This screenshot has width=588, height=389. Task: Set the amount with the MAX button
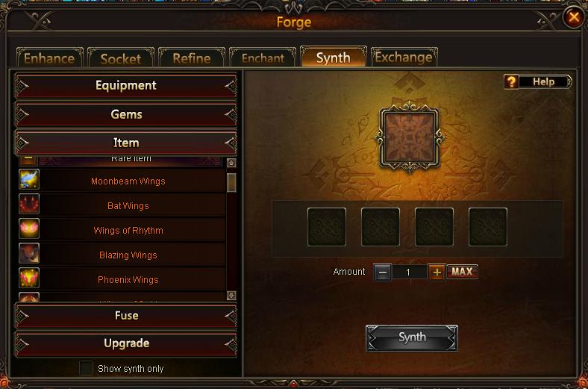[x=462, y=272]
